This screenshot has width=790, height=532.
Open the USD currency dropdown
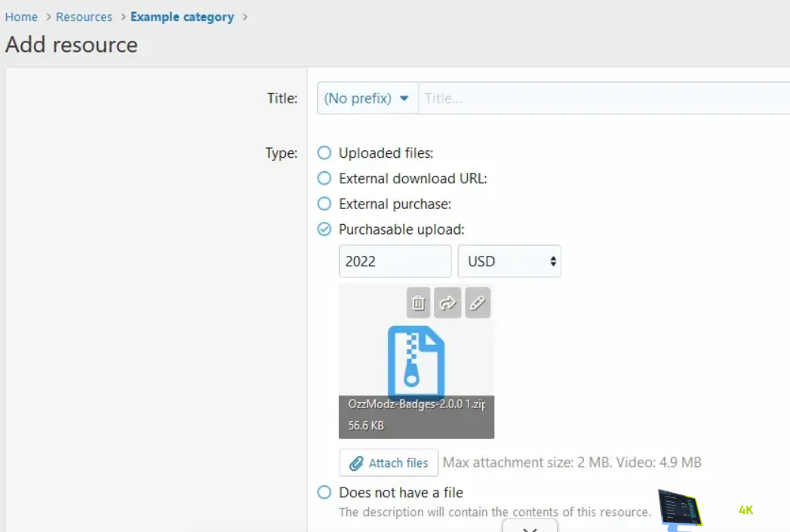[x=509, y=261]
